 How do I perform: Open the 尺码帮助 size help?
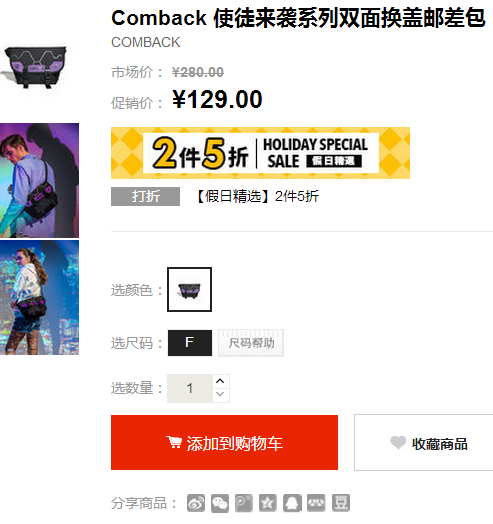tap(251, 343)
